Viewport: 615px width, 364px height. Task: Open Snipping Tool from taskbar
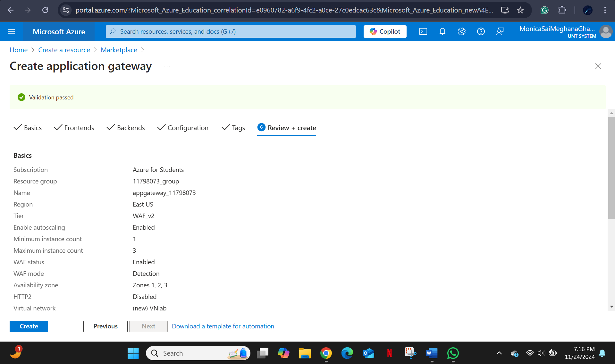point(410,353)
